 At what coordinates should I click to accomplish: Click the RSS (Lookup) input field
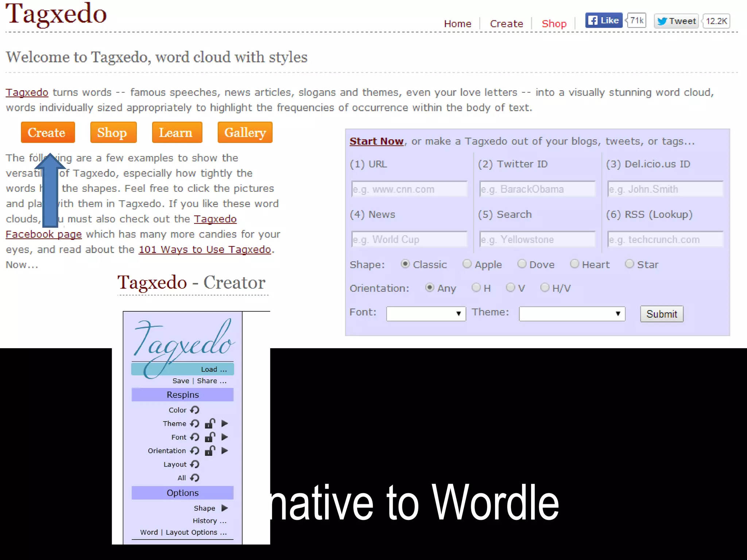click(665, 239)
